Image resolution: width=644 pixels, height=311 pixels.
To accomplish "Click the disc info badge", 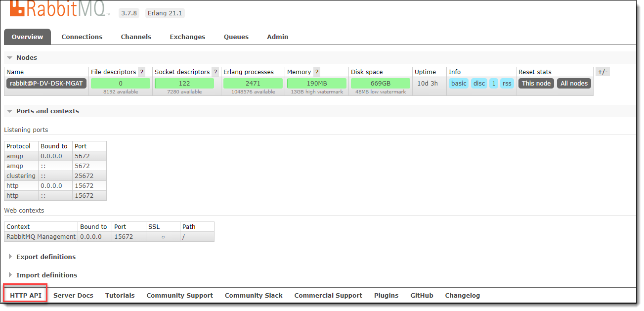I will pos(479,84).
